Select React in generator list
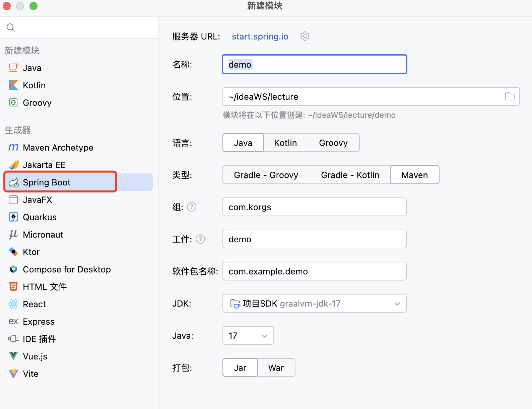 coord(79,304)
